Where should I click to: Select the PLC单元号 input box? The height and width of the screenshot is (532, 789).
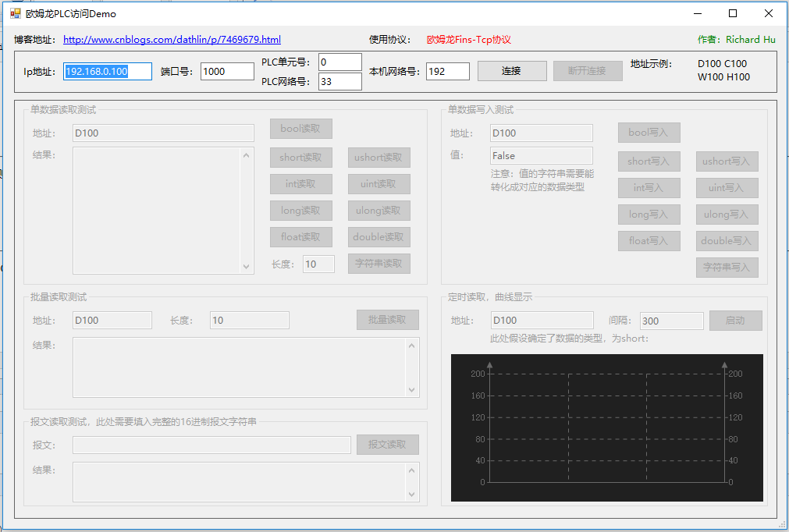[x=340, y=62]
